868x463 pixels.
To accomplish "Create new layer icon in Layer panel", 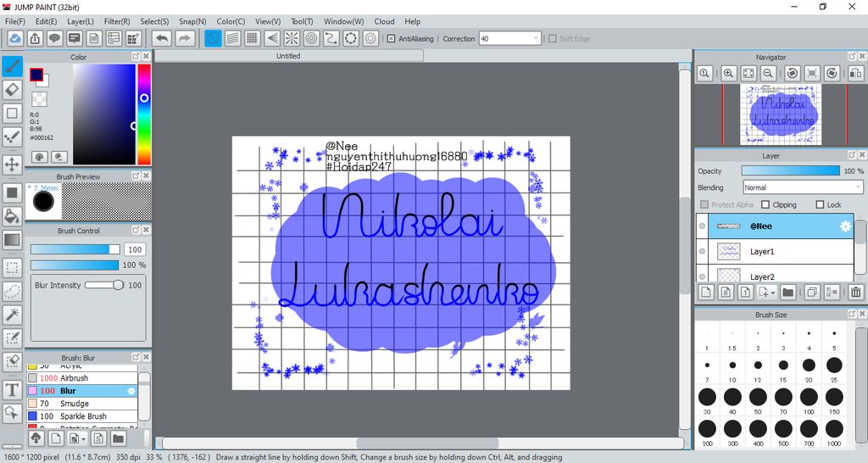I will 706,292.
